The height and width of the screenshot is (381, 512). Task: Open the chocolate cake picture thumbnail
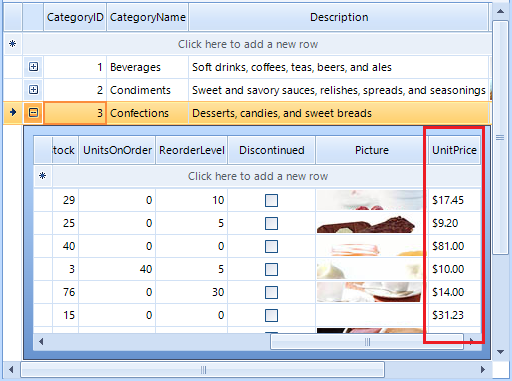coord(369,223)
